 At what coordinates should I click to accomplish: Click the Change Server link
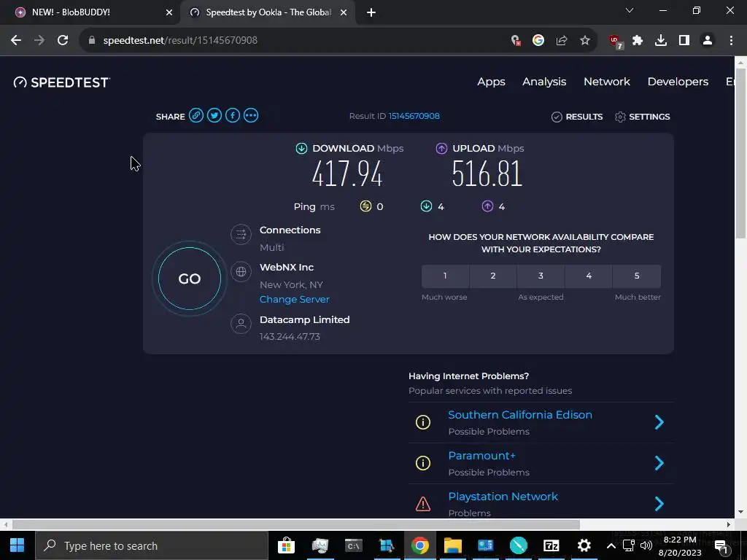point(295,299)
